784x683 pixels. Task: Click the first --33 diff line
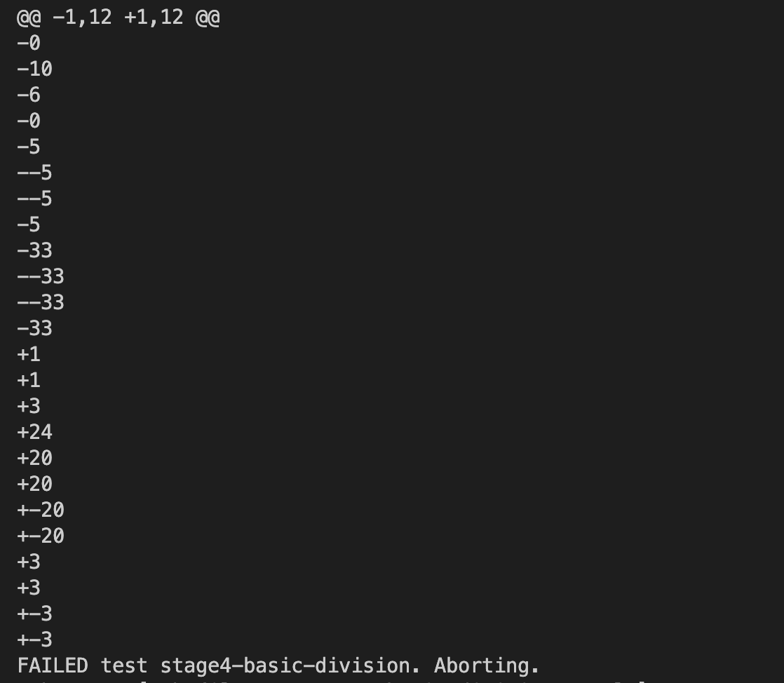click(41, 276)
